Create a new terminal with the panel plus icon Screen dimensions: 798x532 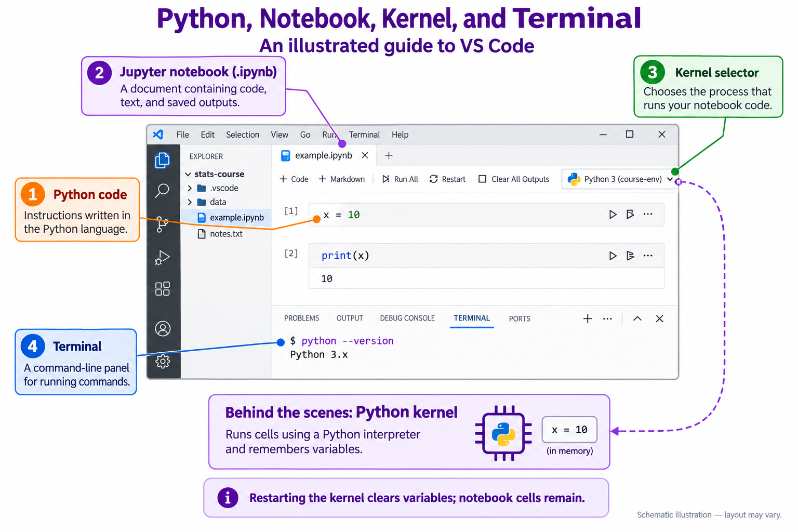tap(588, 318)
